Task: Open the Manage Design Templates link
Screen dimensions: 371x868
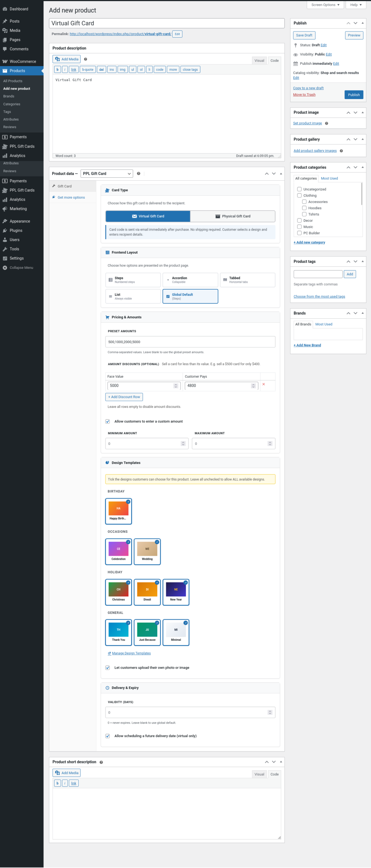Action: point(131,653)
